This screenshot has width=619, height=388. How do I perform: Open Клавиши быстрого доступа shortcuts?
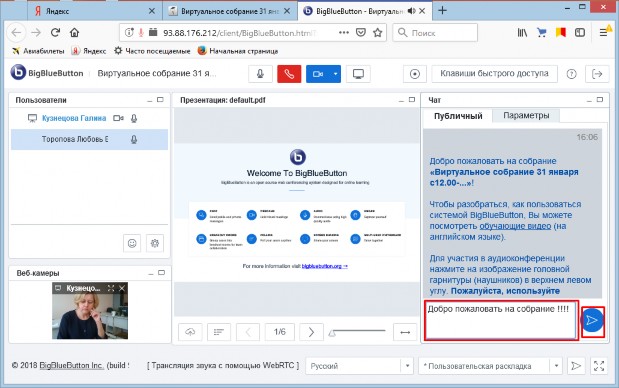494,74
